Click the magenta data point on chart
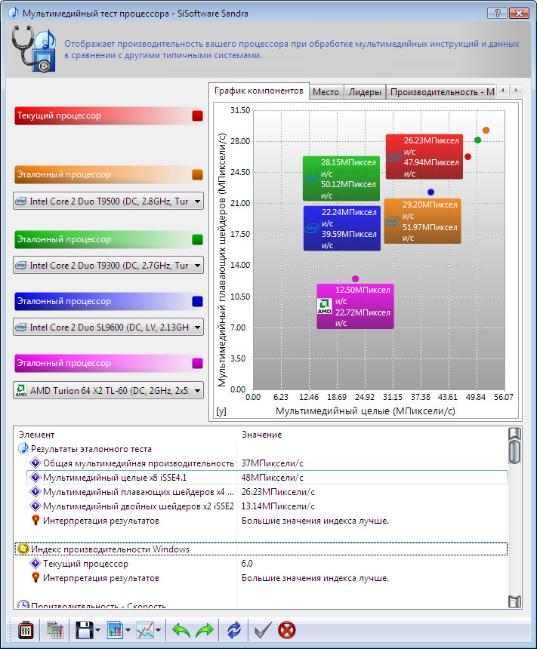 pyautogui.click(x=355, y=279)
